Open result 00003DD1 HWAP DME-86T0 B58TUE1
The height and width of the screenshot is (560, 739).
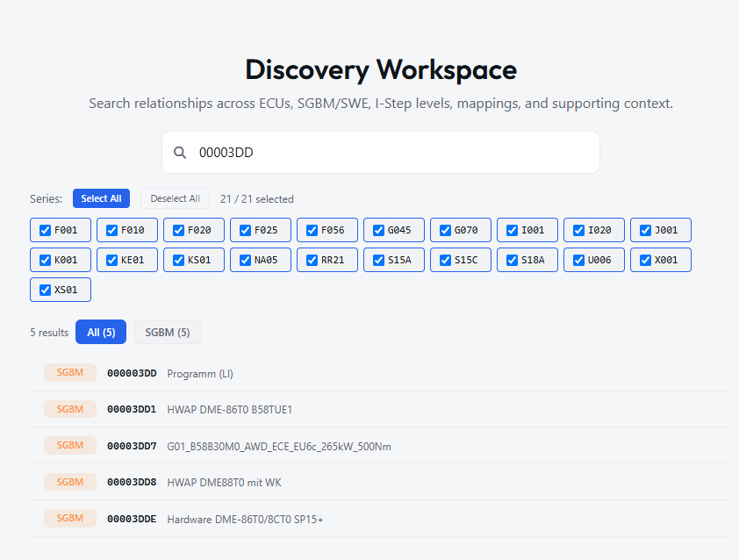tap(381, 409)
